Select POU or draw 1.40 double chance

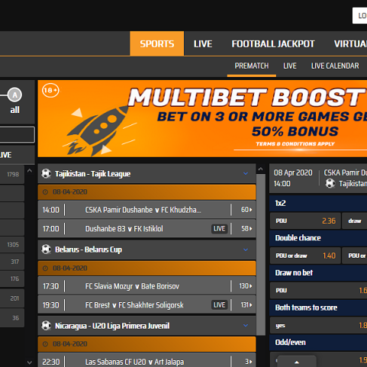305,256
